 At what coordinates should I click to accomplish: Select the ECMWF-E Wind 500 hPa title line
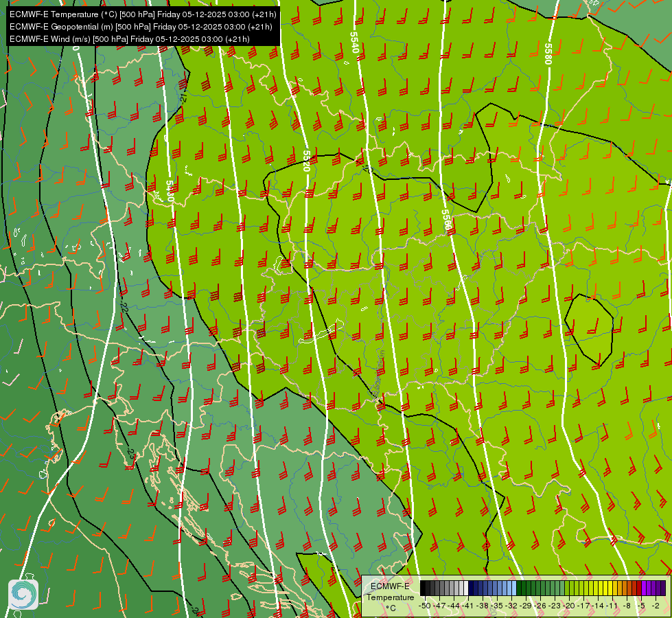point(130,39)
